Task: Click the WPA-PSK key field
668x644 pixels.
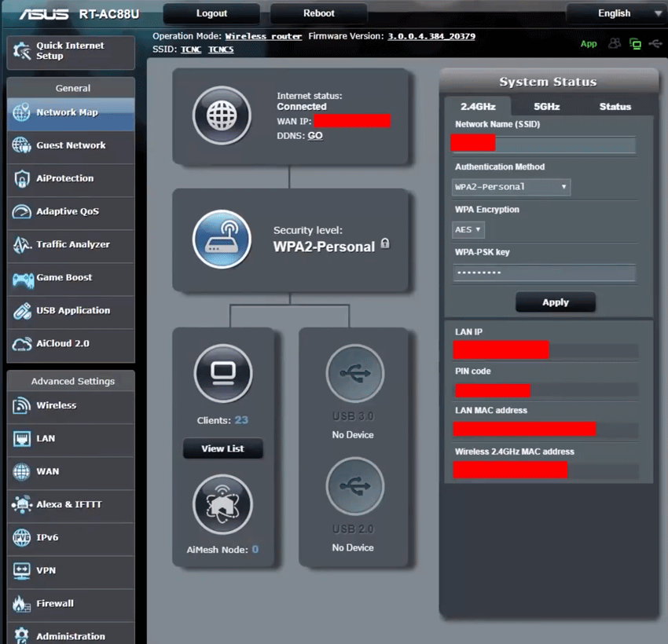Action: pyautogui.click(x=542, y=273)
